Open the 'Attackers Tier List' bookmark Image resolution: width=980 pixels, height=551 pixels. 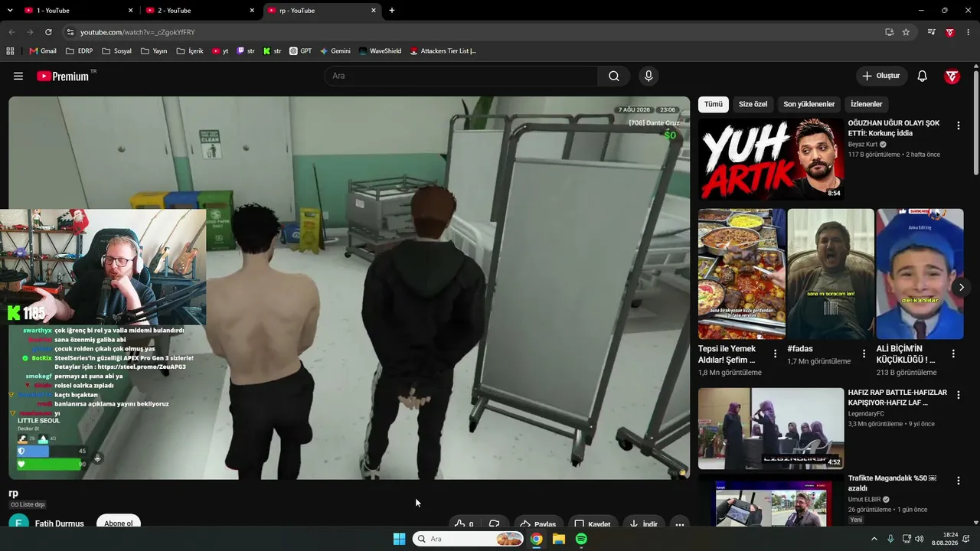(x=443, y=51)
